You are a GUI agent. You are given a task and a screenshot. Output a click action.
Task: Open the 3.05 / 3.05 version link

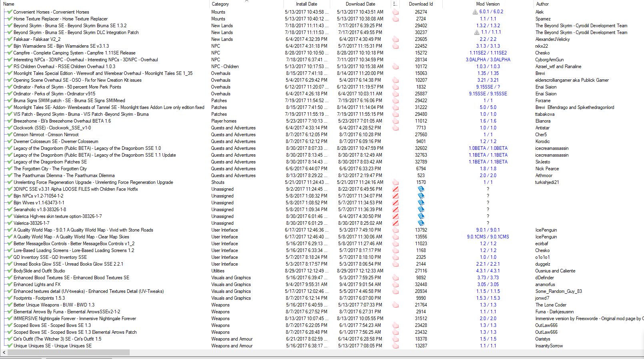click(x=488, y=284)
